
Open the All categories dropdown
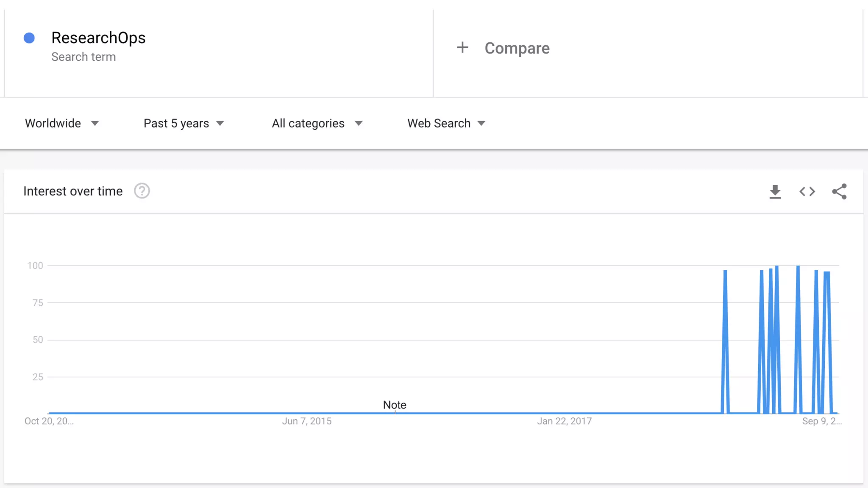pos(317,123)
